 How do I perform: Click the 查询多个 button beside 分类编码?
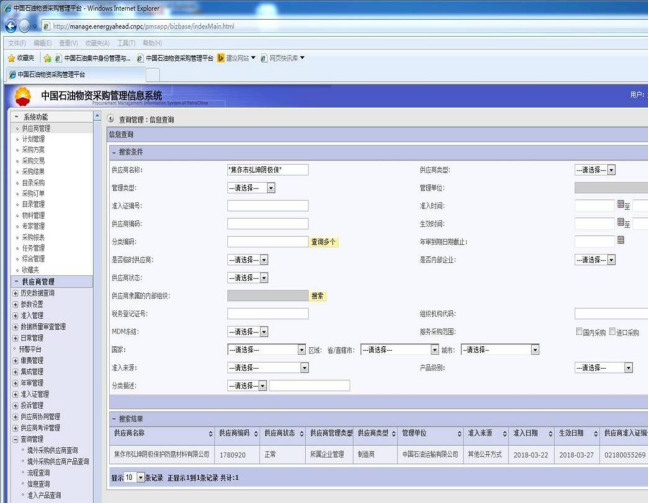(x=324, y=241)
